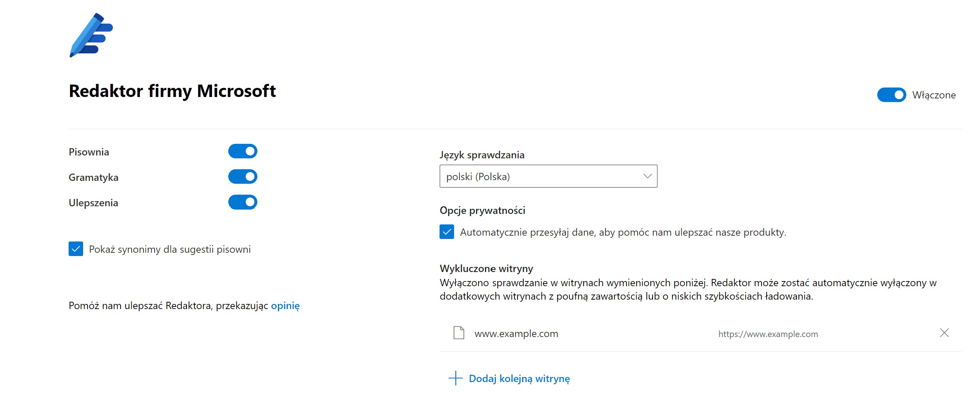Select the www.example.com site name
980x414 pixels.
pyautogui.click(x=516, y=334)
